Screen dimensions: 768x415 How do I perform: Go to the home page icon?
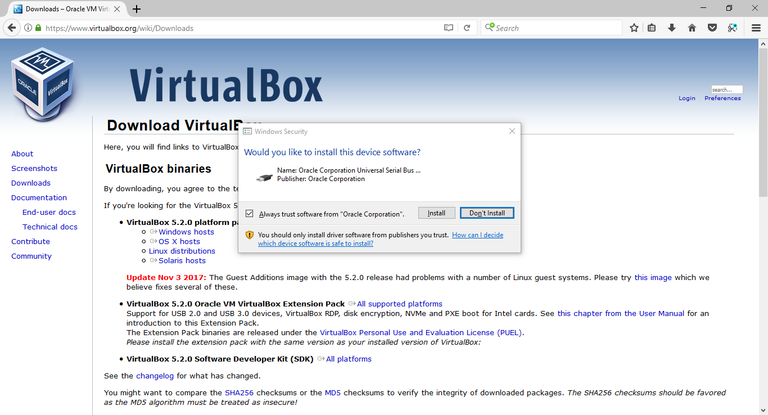pyautogui.click(x=692, y=28)
